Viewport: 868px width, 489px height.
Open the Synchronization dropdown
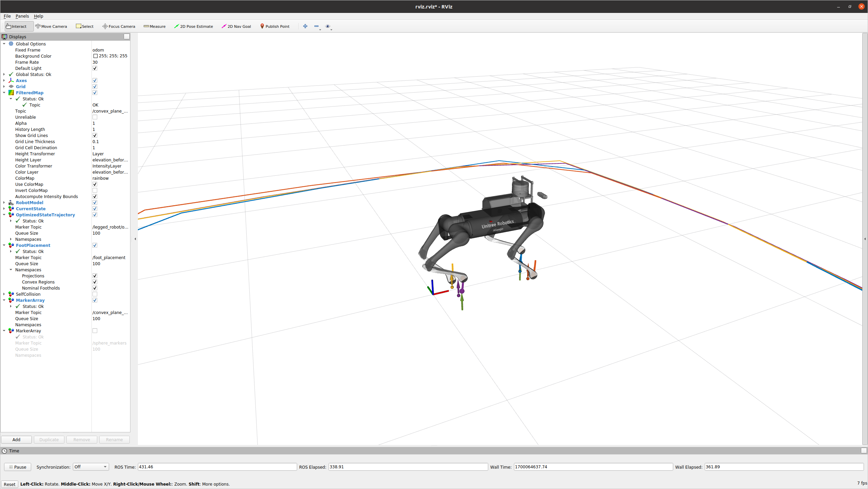point(90,467)
